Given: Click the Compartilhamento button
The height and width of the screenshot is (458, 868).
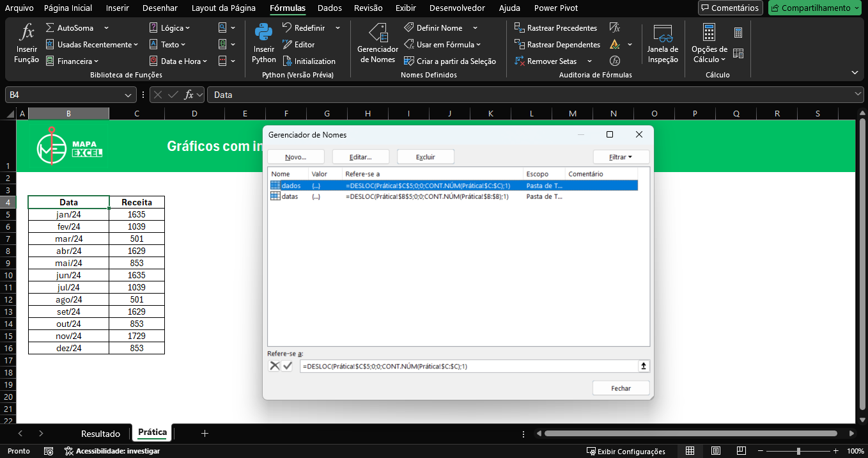Looking at the screenshot, I should point(815,8).
